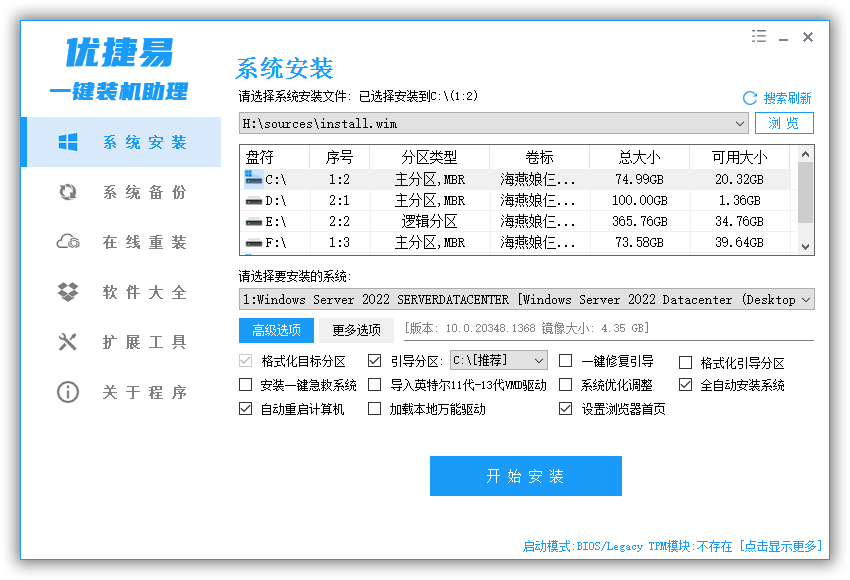Viewport: 850px width, 580px height.
Task: Enable 加载本地万能驱动 checkbox
Action: click(x=375, y=409)
